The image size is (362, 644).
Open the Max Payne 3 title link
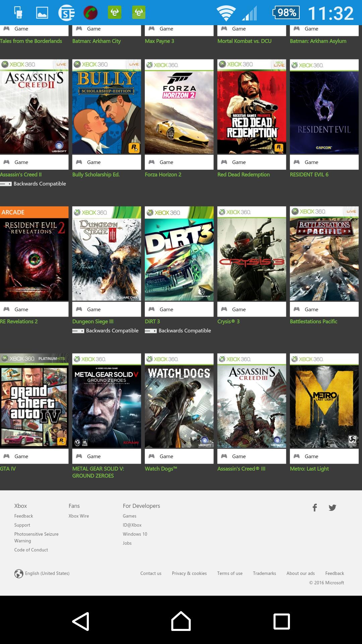(x=160, y=41)
